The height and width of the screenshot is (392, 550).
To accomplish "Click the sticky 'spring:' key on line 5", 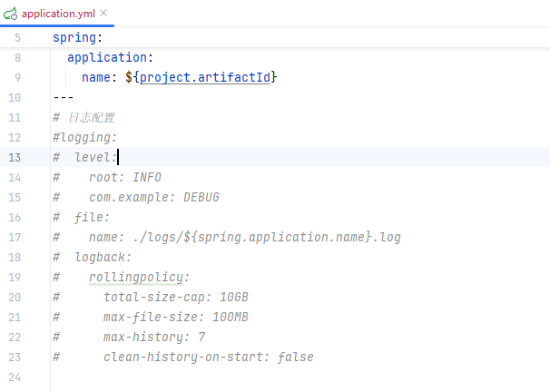I will [x=77, y=38].
